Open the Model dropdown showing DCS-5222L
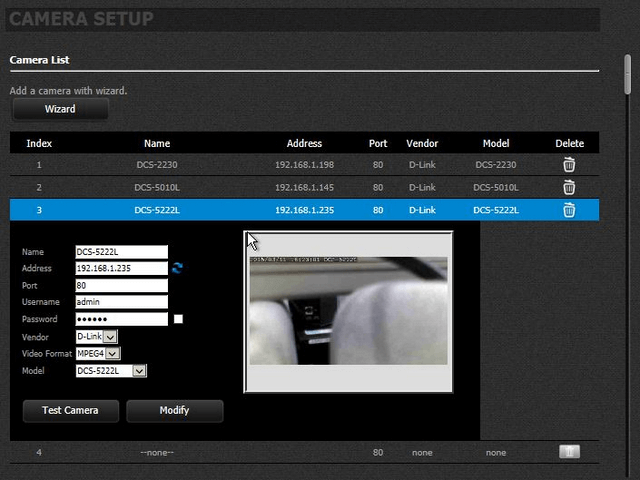The height and width of the screenshot is (480, 640). point(111,371)
